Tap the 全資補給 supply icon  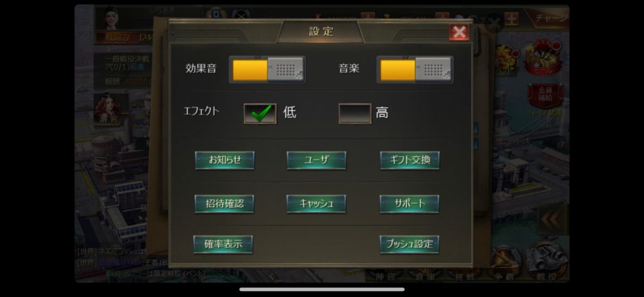545,97
